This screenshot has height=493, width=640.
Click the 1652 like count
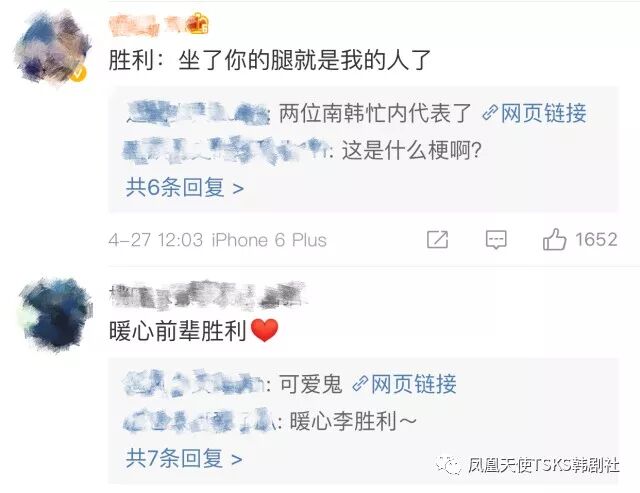click(596, 240)
